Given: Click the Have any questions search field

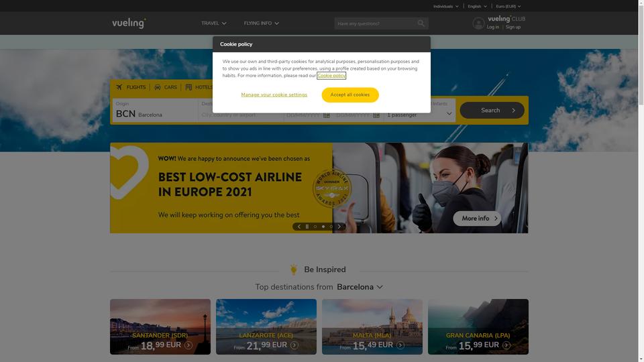Looking at the screenshot, I should click(x=376, y=23).
